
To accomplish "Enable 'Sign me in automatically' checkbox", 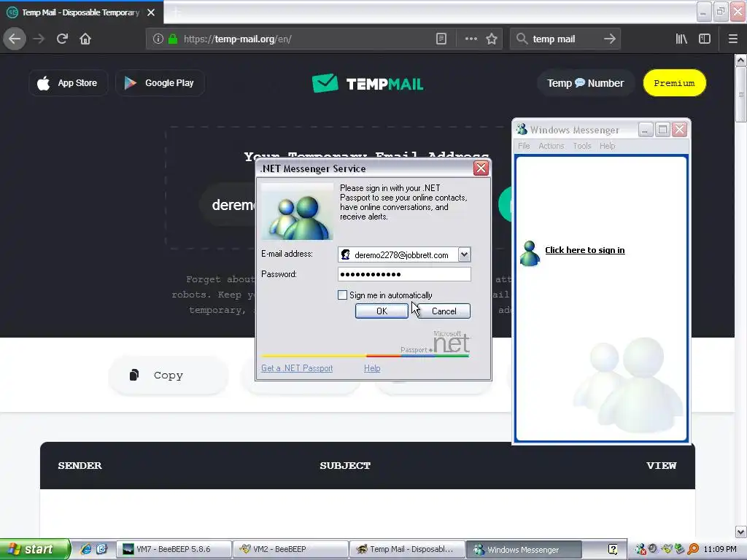I will 342,295.
